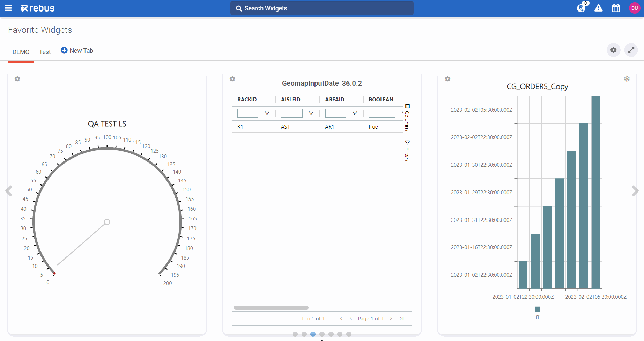Open RACKID column filter funnel
This screenshot has width=644, height=341.
click(267, 113)
